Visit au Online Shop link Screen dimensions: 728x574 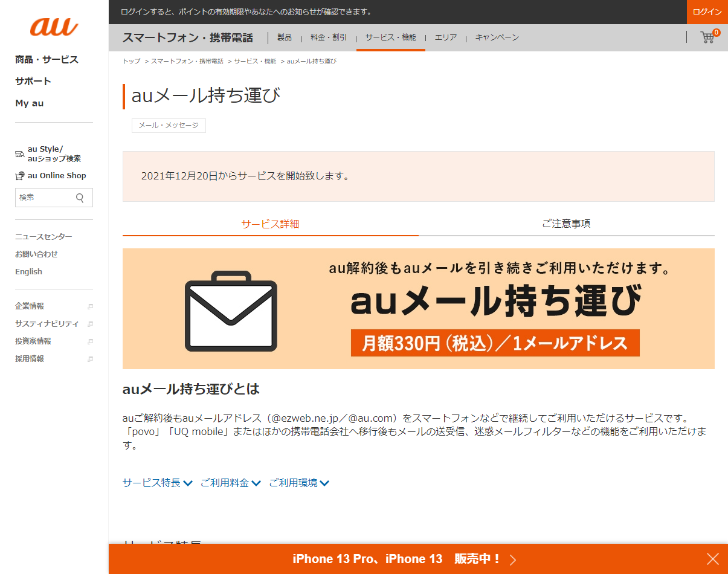[x=57, y=176]
